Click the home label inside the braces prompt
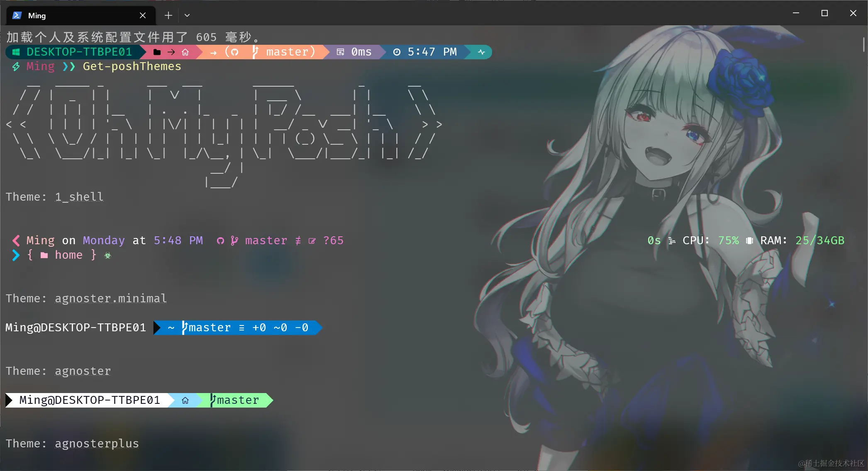Image resolution: width=868 pixels, height=471 pixels. [x=68, y=255]
